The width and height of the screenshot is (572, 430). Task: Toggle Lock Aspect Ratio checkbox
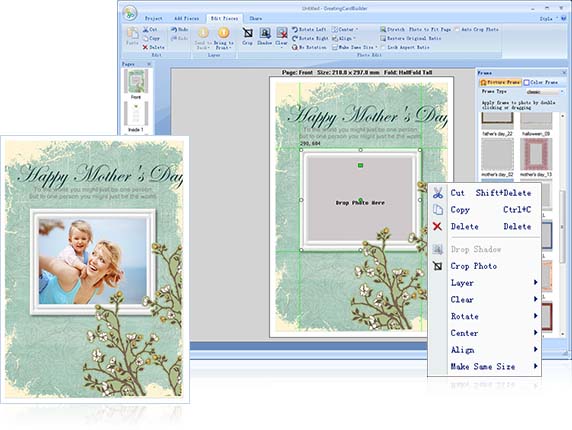[383, 47]
